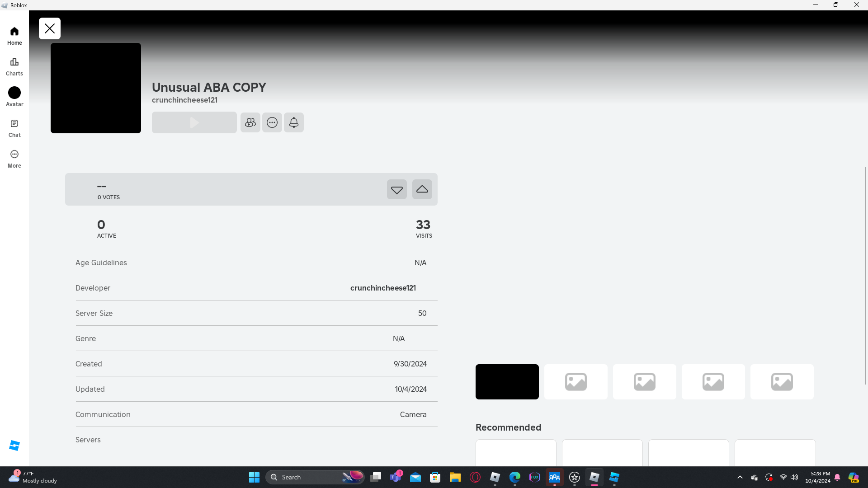Show hidden system tray icons
The image size is (868, 488).
click(740, 477)
